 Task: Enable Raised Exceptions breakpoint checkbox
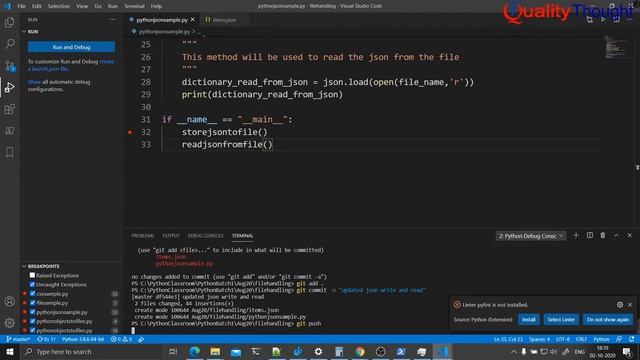tap(32, 276)
